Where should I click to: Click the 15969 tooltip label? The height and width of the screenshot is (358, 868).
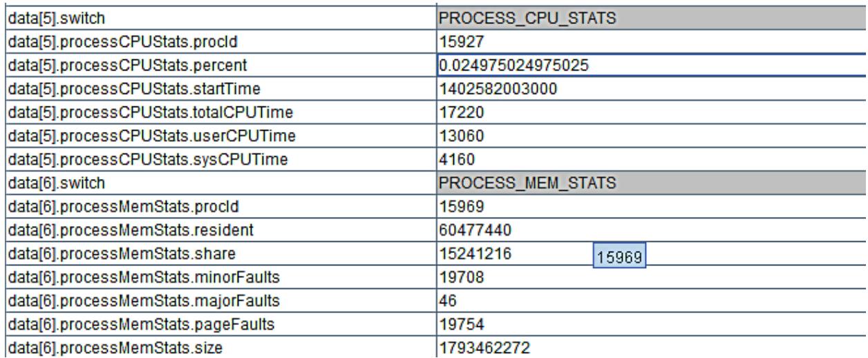point(619,256)
